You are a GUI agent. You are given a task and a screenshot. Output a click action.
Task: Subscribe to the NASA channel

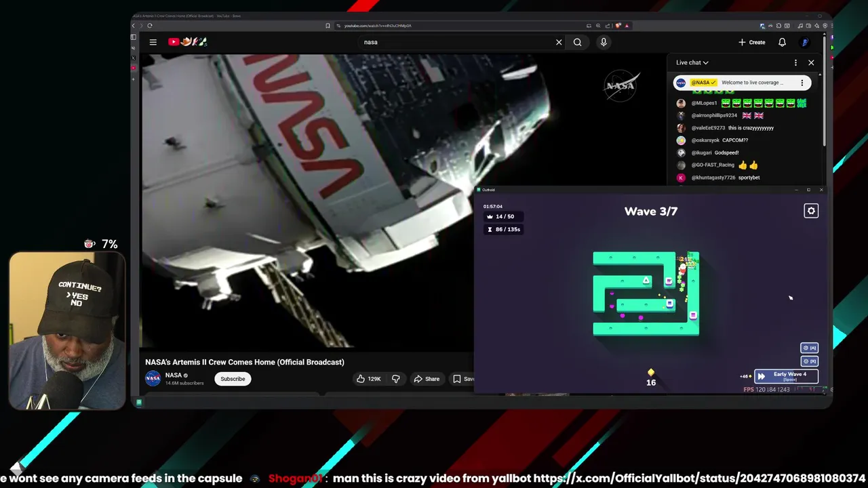(233, 379)
